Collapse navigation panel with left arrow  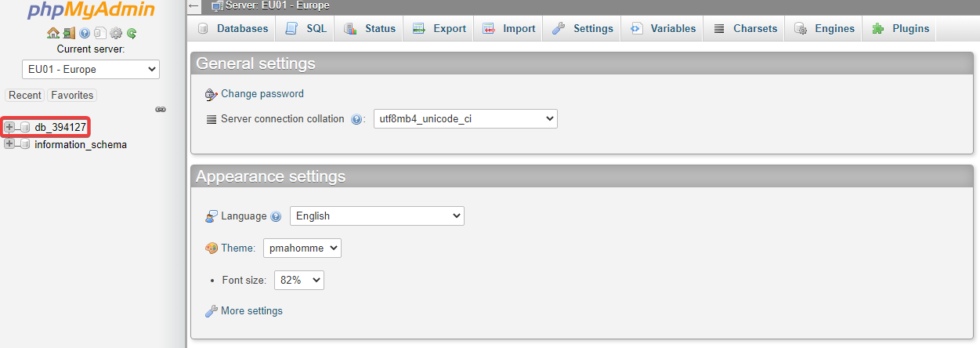pyautogui.click(x=194, y=6)
